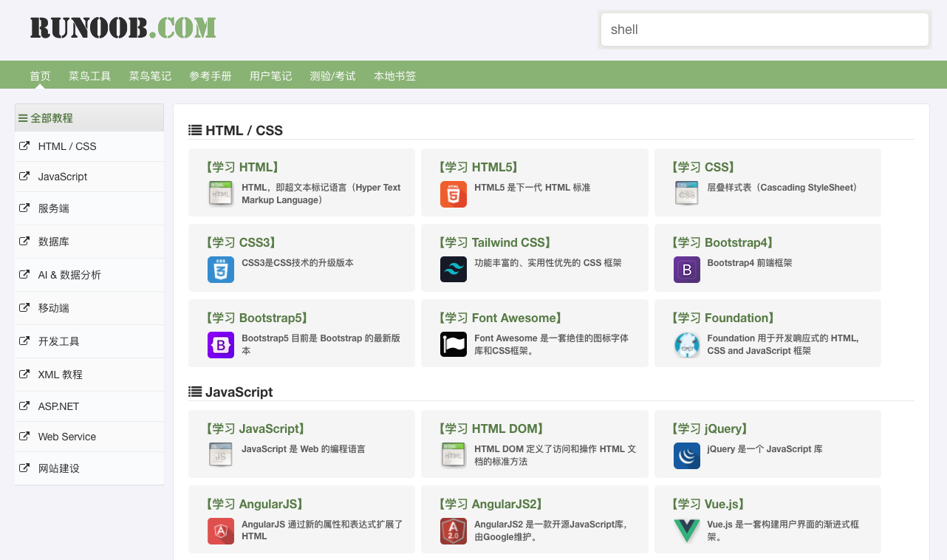Open the jQuery blue swirl icon

pos(686,456)
